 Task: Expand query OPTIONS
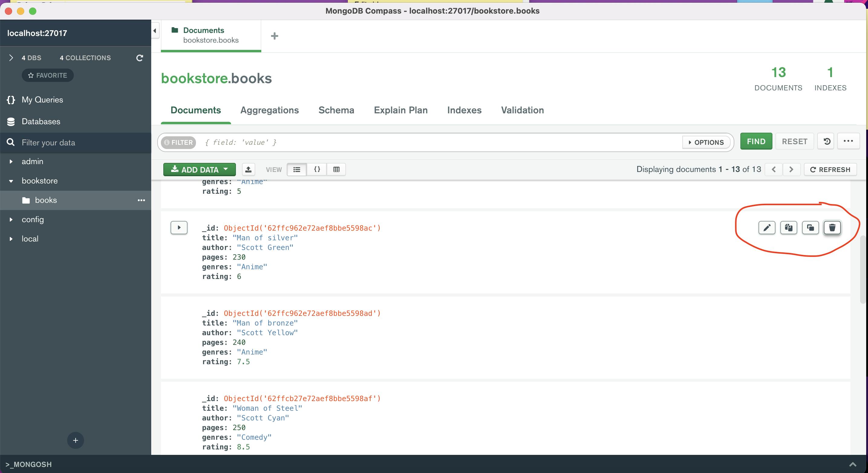[706, 142]
